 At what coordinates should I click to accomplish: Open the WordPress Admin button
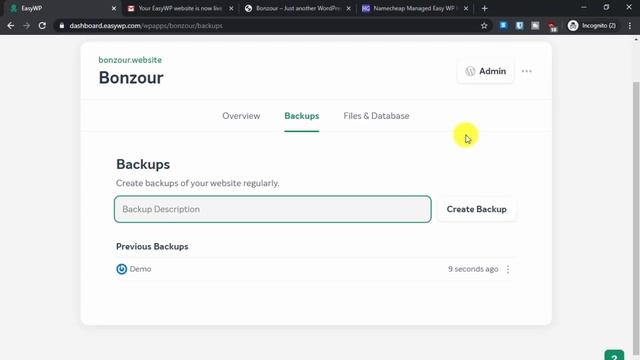click(486, 71)
